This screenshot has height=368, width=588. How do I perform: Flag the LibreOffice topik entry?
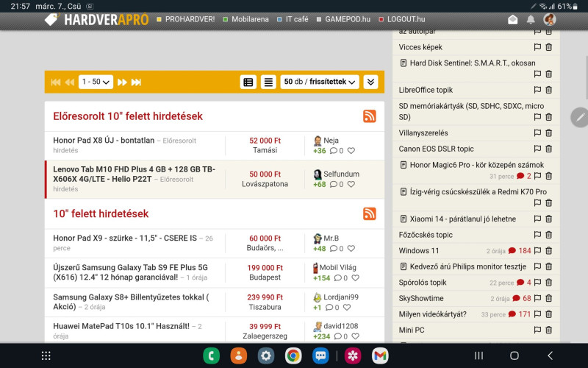point(537,90)
